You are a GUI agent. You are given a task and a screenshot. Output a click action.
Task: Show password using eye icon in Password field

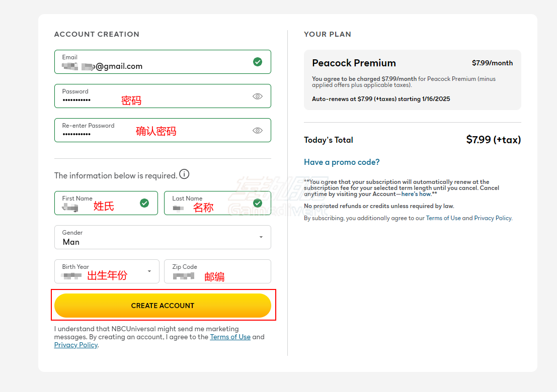point(258,96)
